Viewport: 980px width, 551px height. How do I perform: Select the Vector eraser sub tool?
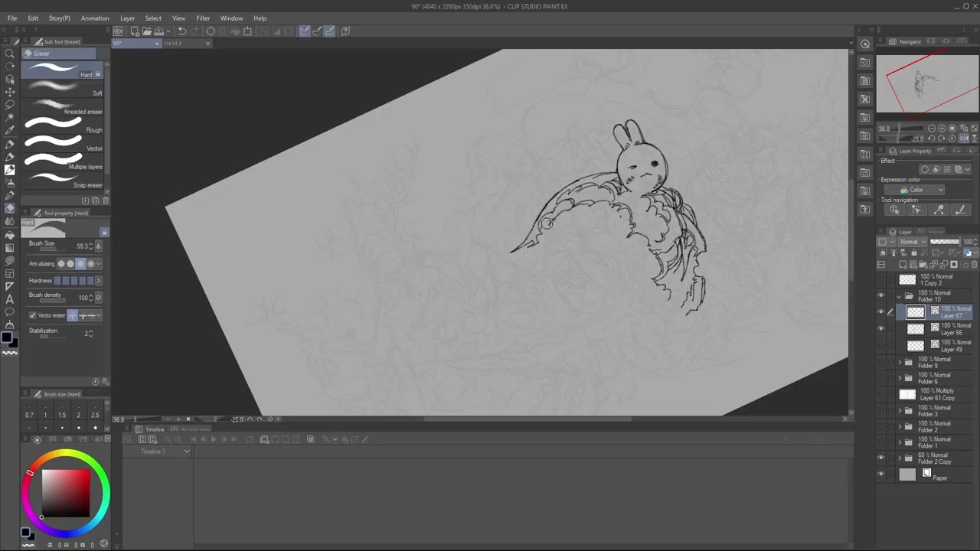coord(63,142)
